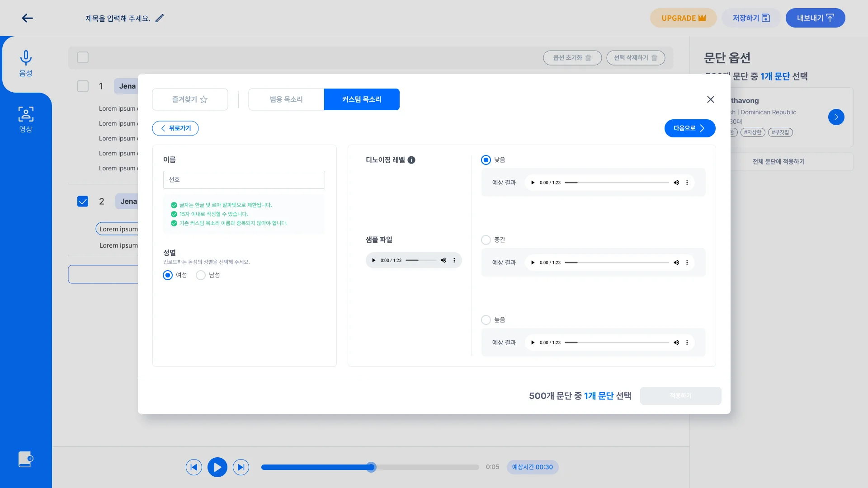The width and height of the screenshot is (868, 488).
Task: Select the 높음 denoising level radio
Action: (486, 320)
